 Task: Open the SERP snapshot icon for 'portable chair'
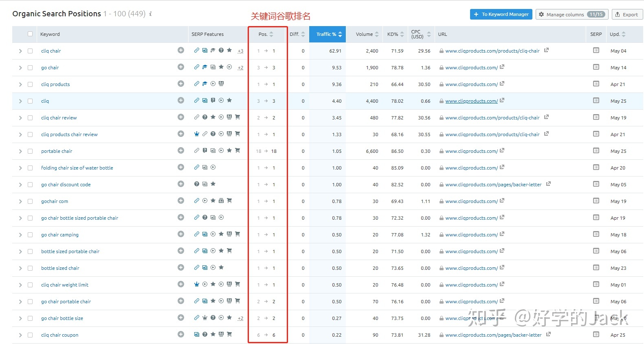596,151
